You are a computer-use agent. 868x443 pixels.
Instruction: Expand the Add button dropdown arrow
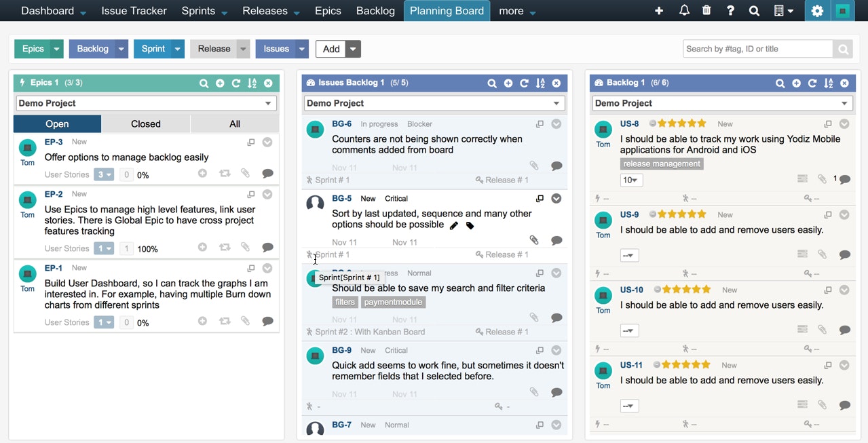click(x=353, y=49)
